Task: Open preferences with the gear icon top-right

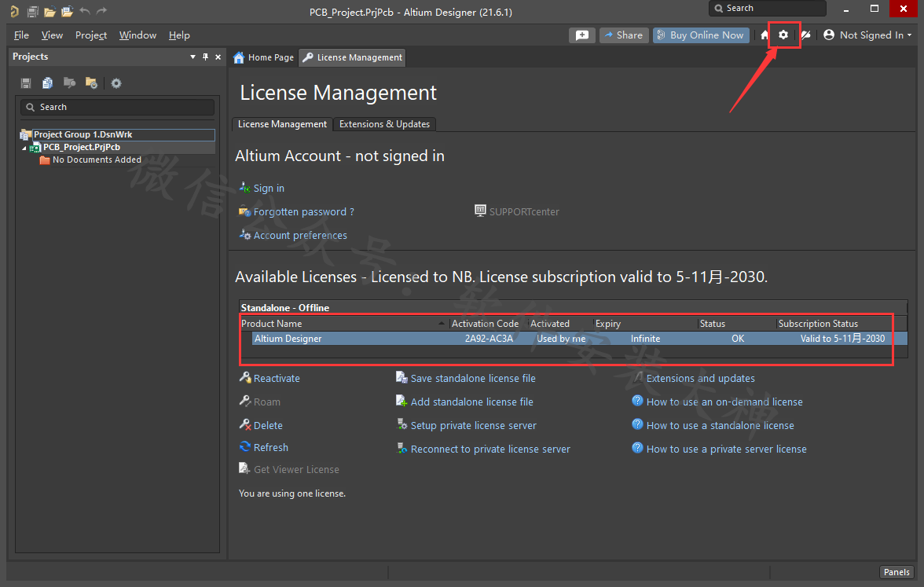Action: coord(783,35)
